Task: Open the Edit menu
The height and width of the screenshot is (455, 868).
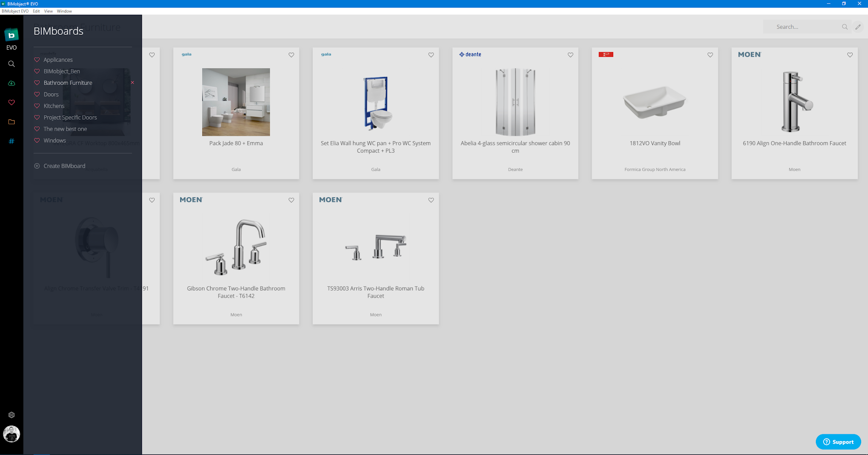Action: (36, 11)
